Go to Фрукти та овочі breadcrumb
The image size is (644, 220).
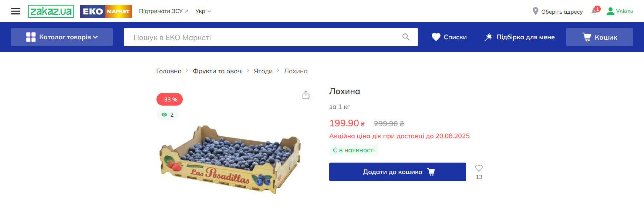[x=218, y=71]
